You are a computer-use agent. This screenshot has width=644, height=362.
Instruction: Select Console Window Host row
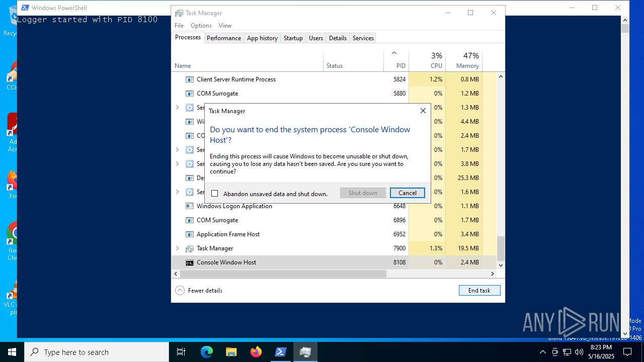pos(334,262)
